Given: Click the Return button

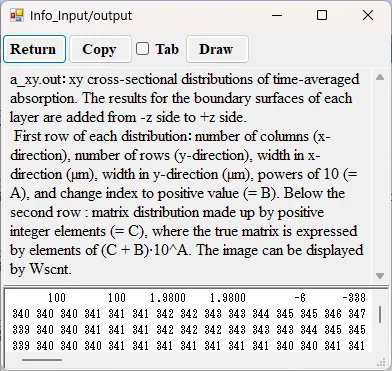Looking at the screenshot, I should tap(34, 49).
